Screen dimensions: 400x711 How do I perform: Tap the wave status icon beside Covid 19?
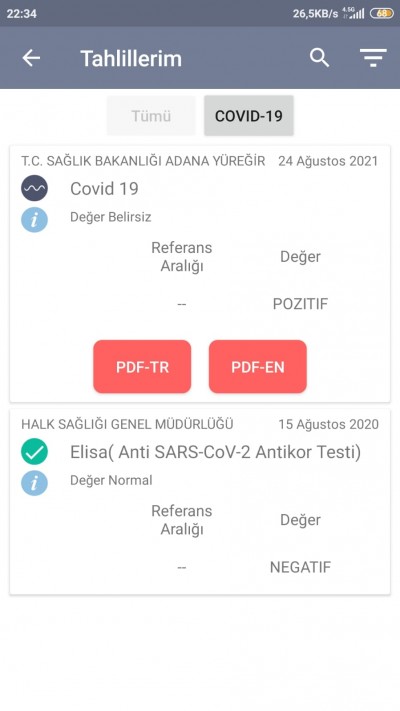click(34, 188)
